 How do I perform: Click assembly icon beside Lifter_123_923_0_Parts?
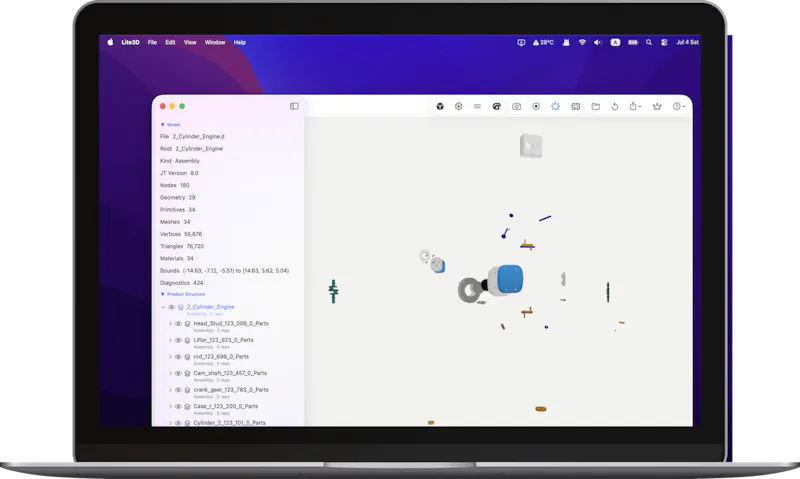coord(187,340)
